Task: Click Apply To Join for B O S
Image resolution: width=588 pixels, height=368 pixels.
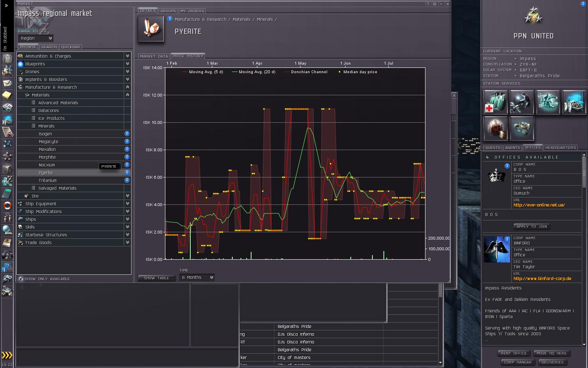Action: coord(532,227)
